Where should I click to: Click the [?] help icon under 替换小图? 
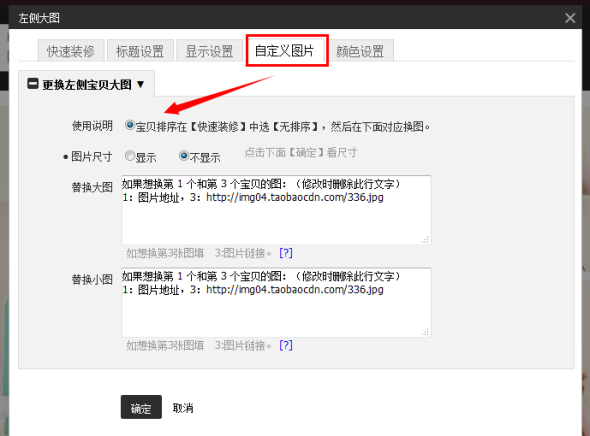pyautogui.click(x=286, y=345)
